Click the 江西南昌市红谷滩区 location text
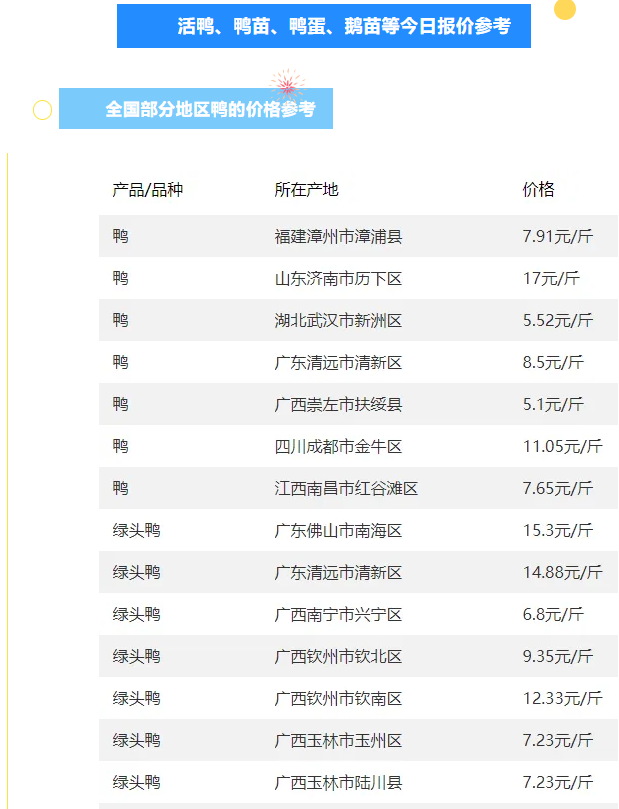The height and width of the screenshot is (809, 619). pyautogui.click(x=346, y=489)
